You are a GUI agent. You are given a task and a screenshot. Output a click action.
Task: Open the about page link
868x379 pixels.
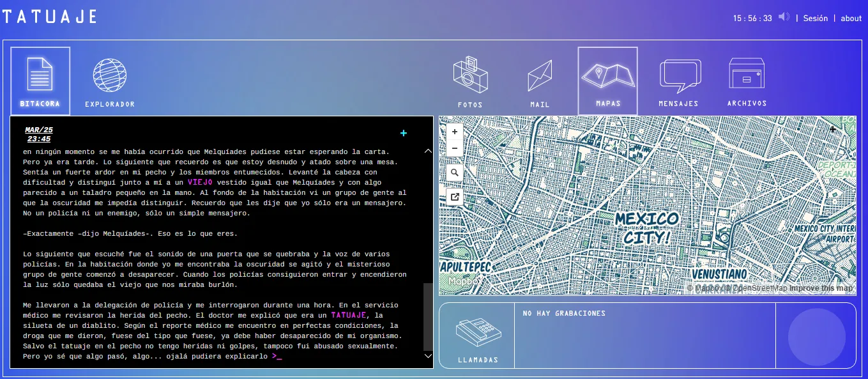click(x=851, y=19)
